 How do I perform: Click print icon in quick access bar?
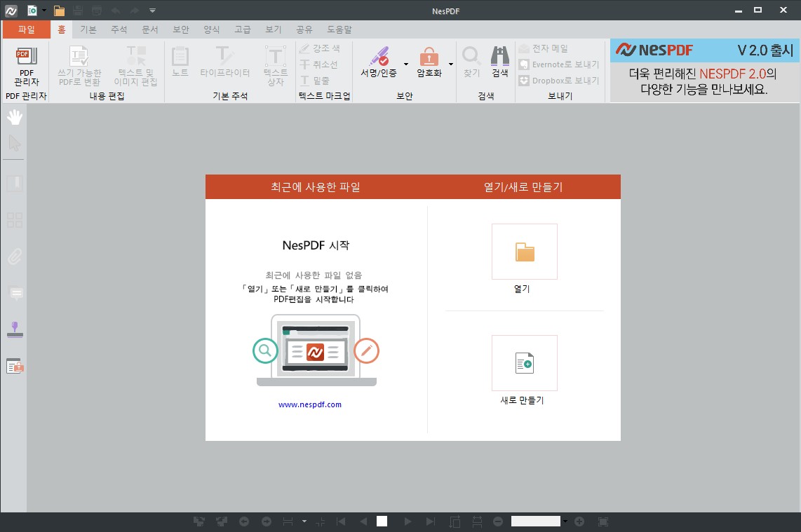click(97, 11)
